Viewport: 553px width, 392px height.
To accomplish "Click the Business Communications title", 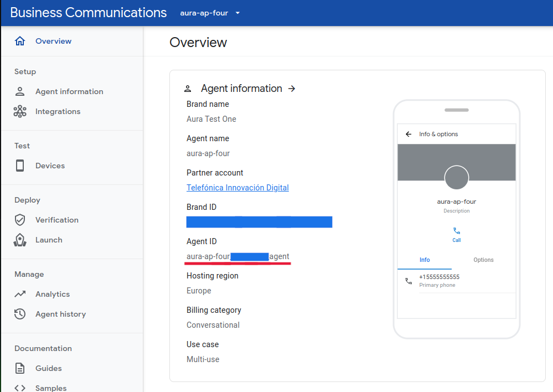I will tap(88, 13).
